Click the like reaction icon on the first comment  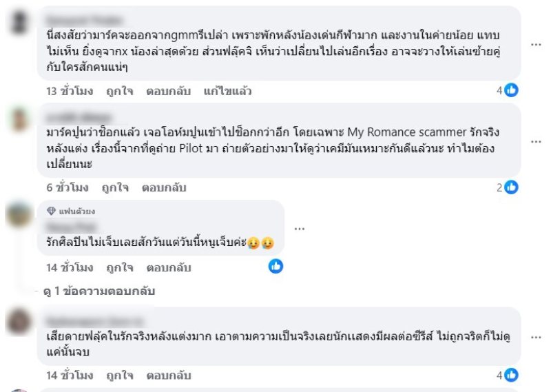click(x=511, y=90)
